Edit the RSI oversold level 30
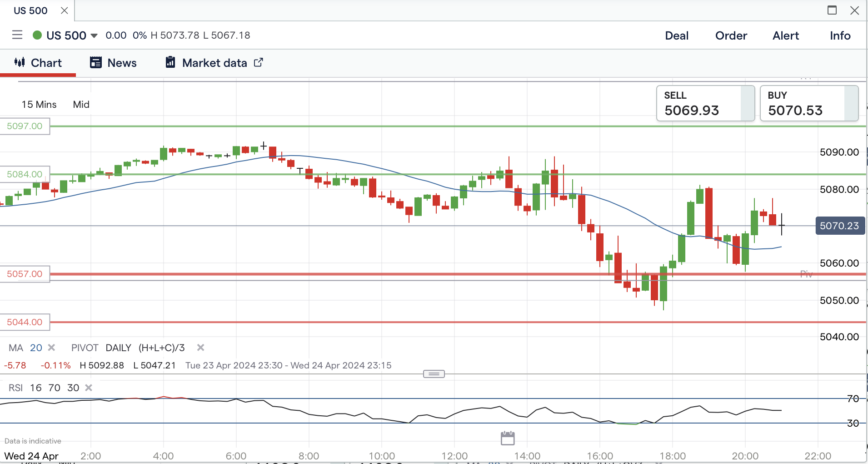Image resolution: width=868 pixels, height=464 pixels. tap(73, 388)
